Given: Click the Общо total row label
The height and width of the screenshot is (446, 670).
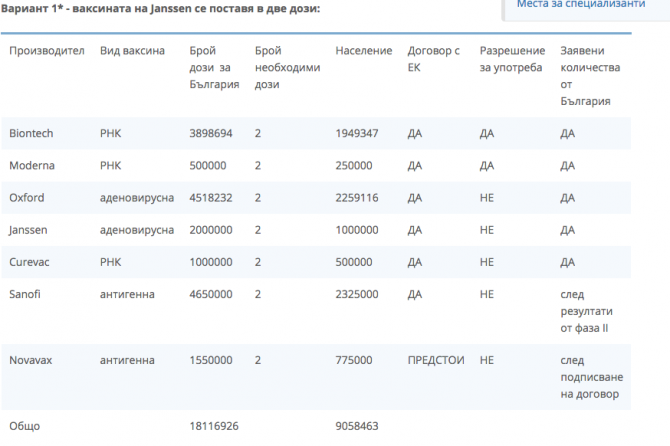Looking at the screenshot, I should coord(25,425).
